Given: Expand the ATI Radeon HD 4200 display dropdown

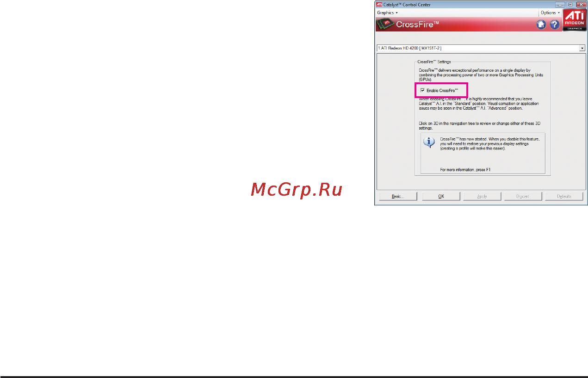Looking at the screenshot, I should 582,48.
